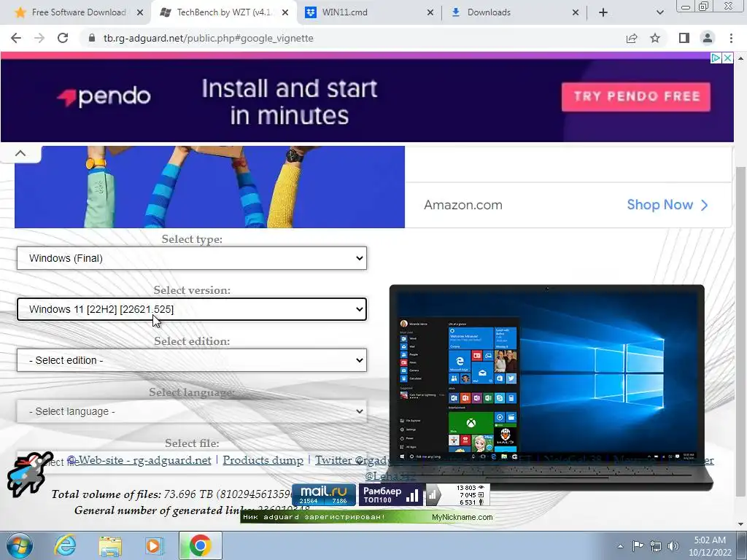This screenshot has width=747, height=560.
Task: Click the pendo logo in the ad
Action: coord(104,97)
